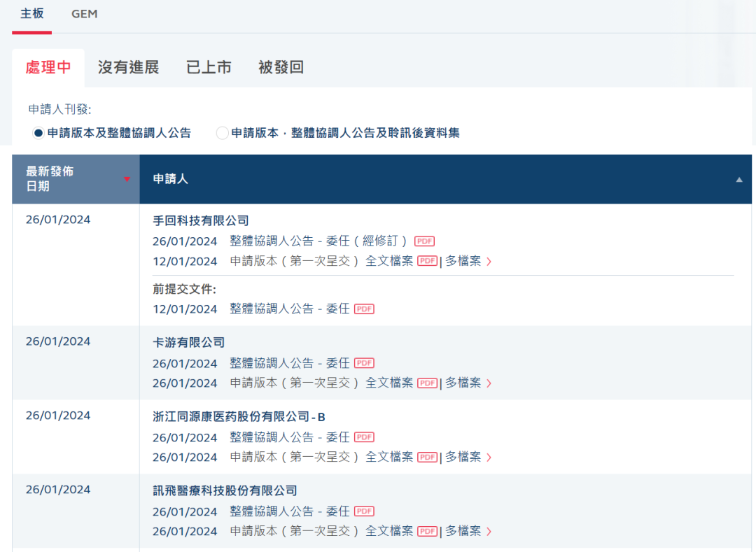Open PDF of 訊飛醫療科技 coordinator announcement
The width and height of the screenshot is (756, 552).
point(364,511)
